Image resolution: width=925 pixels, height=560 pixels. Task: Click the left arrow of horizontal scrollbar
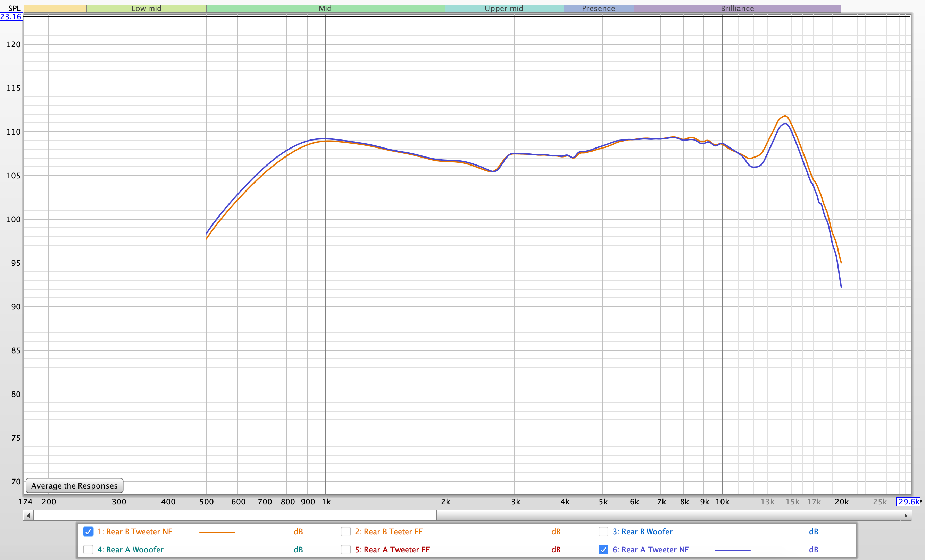point(28,515)
